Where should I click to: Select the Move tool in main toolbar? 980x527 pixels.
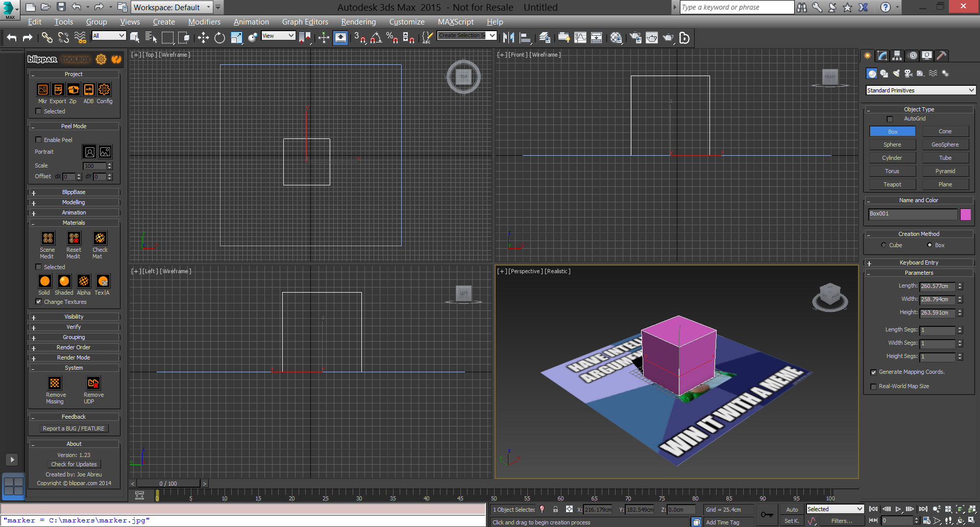(203, 38)
